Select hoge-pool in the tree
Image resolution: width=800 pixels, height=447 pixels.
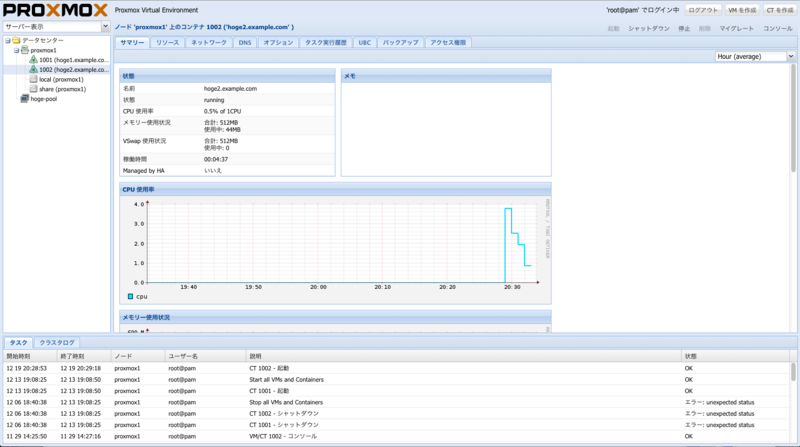(44, 98)
